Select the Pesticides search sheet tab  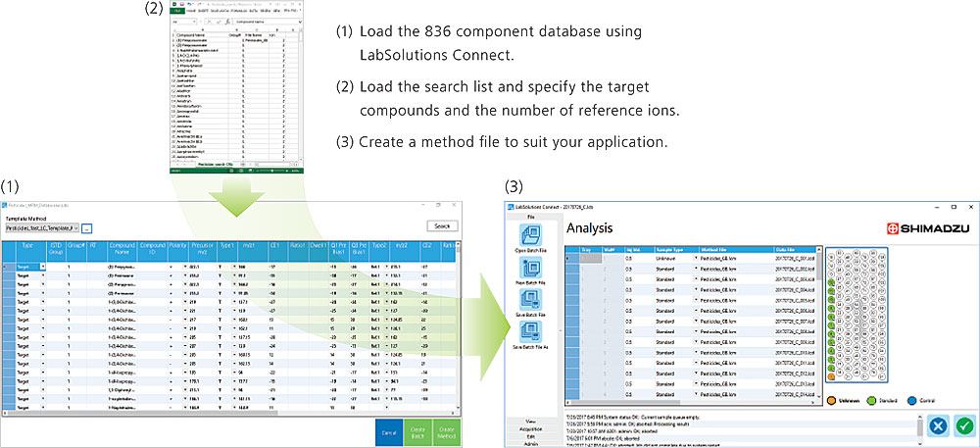(x=216, y=165)
